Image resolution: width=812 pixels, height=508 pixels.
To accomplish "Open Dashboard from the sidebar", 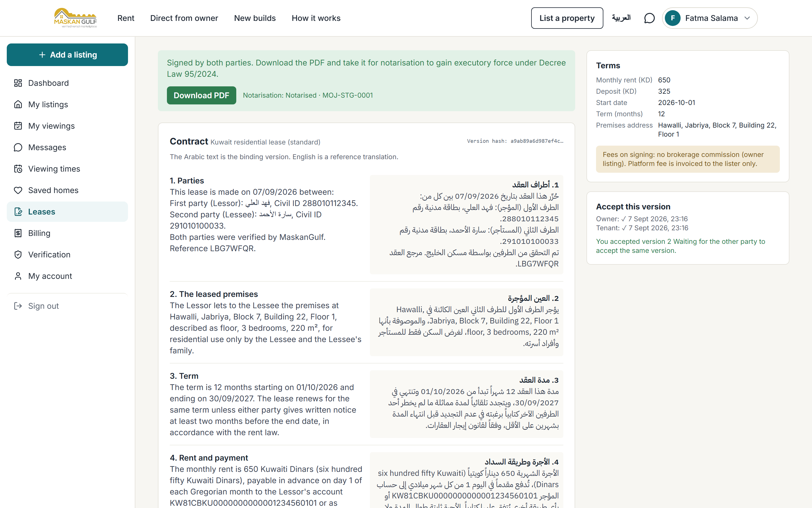I will click(x=67, y=83).
